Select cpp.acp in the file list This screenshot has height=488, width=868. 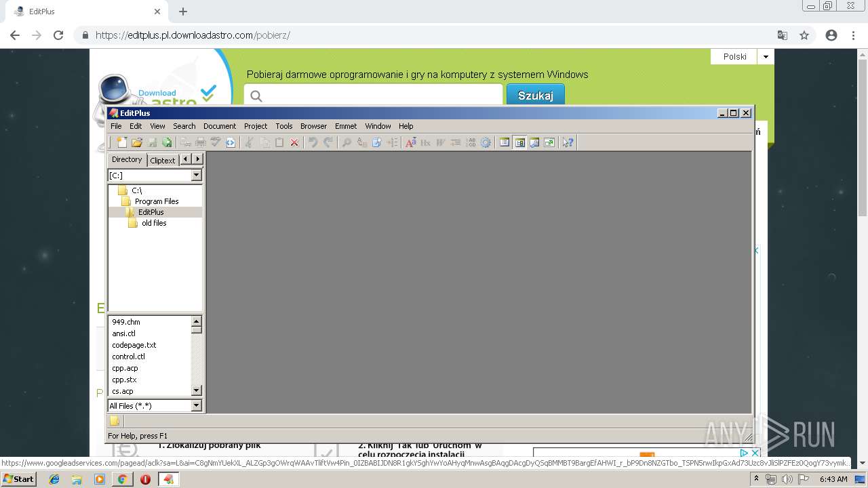point(125,368)
